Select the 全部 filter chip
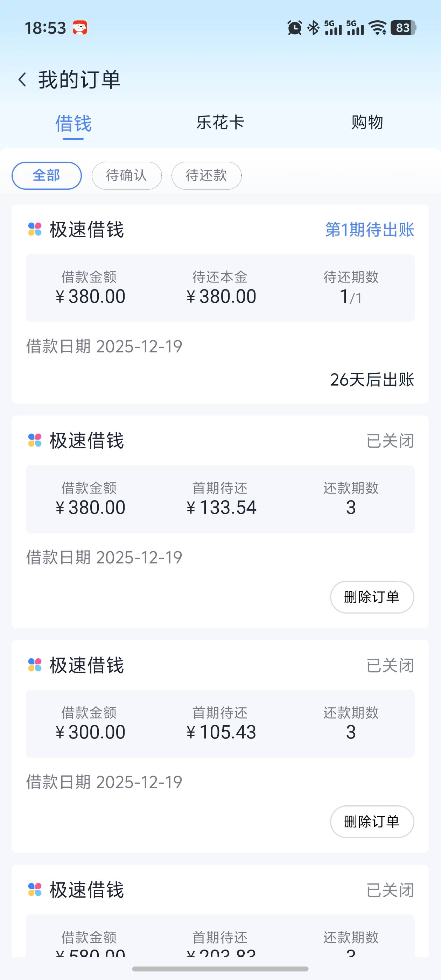 coord(47,175)
